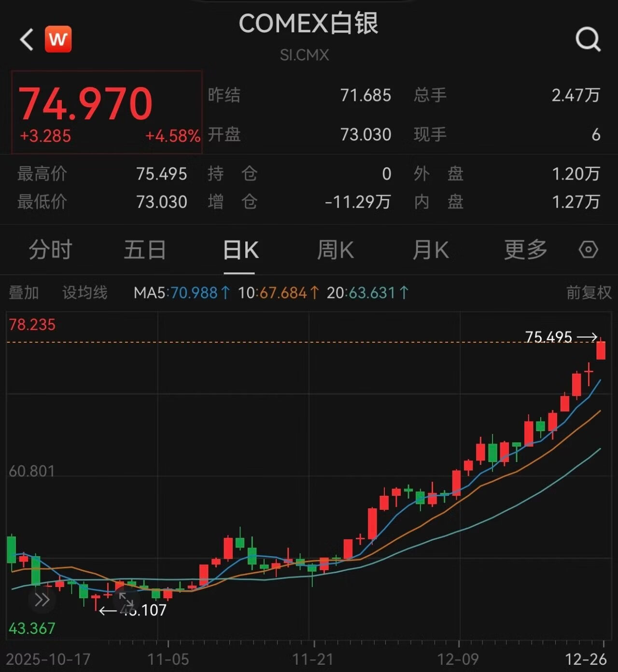Open the red W app icon
618x672 pixels.
pos(58,39)
